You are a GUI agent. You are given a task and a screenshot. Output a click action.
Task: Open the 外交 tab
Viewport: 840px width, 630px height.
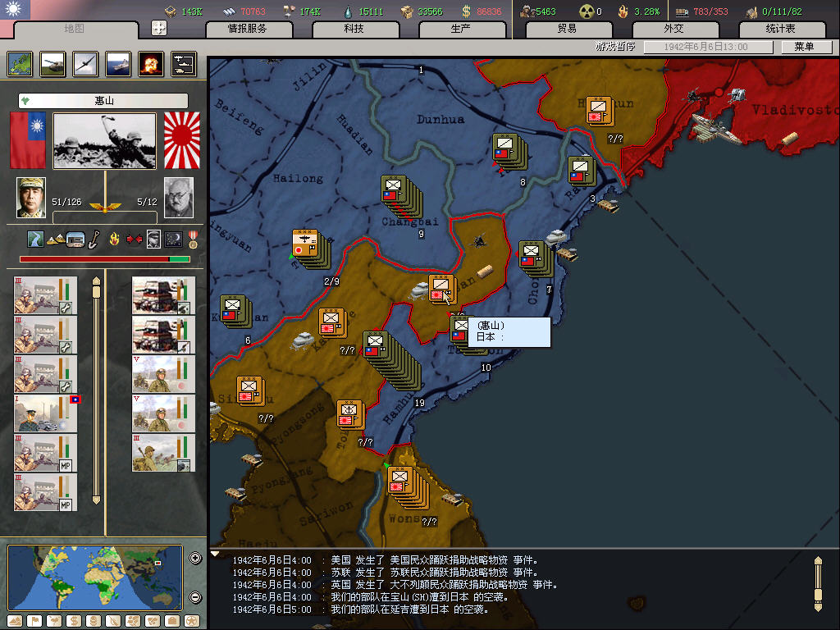(674, 29)
